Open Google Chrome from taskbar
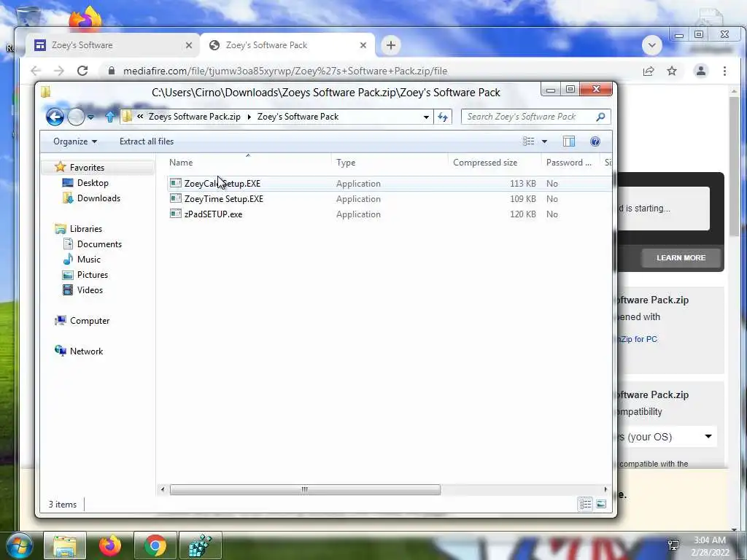 tap(155, 545)
